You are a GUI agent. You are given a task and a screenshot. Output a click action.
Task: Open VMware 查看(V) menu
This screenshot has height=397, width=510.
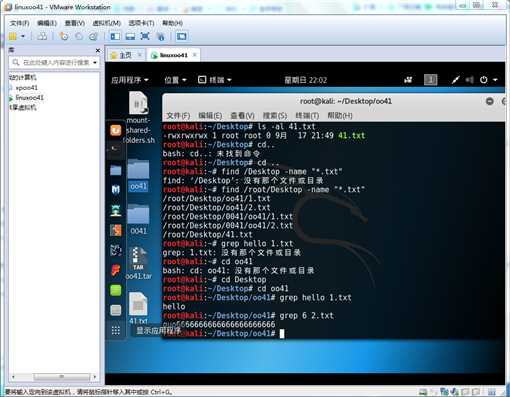(x=75, y=23)
